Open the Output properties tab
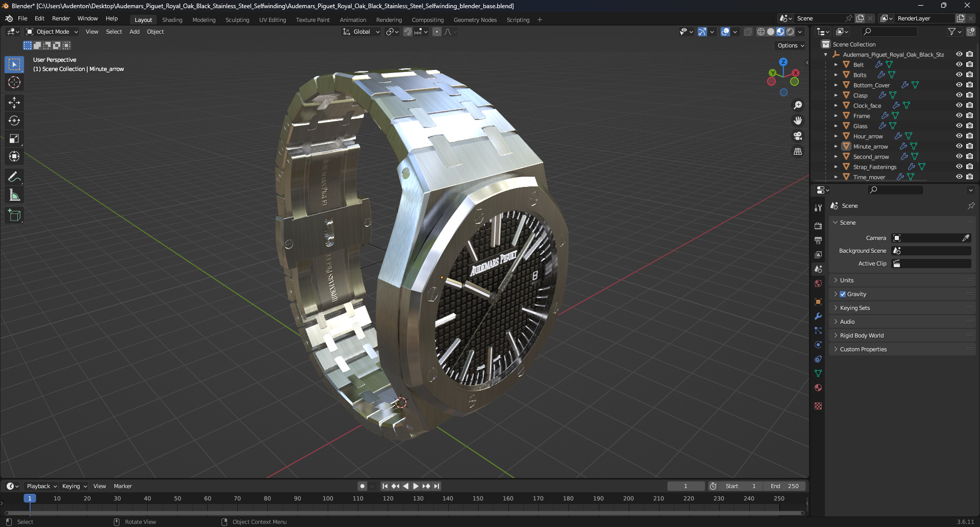This screenshot has width=980, height=527. [818, 240]
